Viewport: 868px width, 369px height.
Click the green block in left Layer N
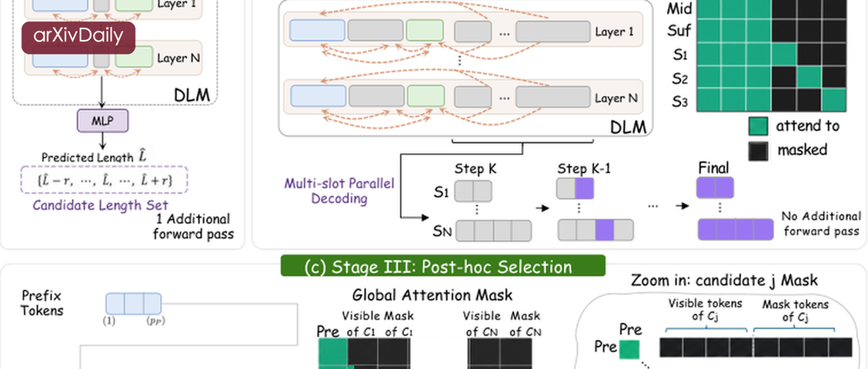[x=134, y=57]
